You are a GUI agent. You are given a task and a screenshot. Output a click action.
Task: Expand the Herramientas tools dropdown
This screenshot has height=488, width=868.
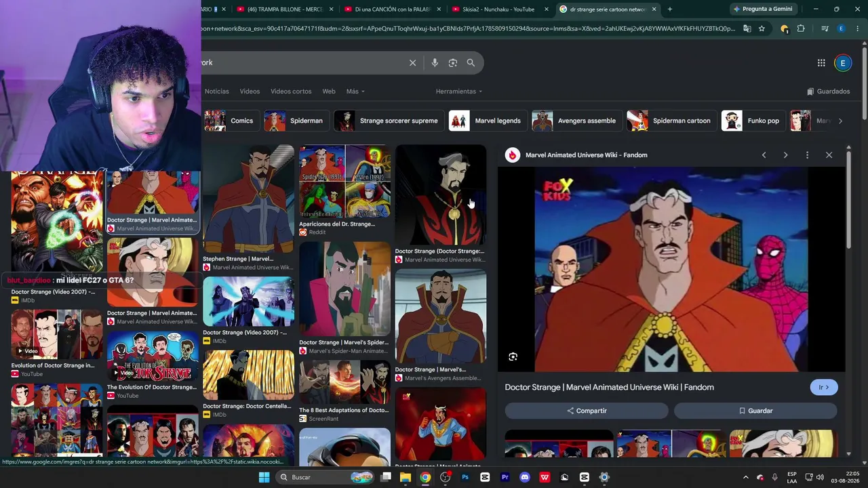pyautogui.click(x=459, y=91)
